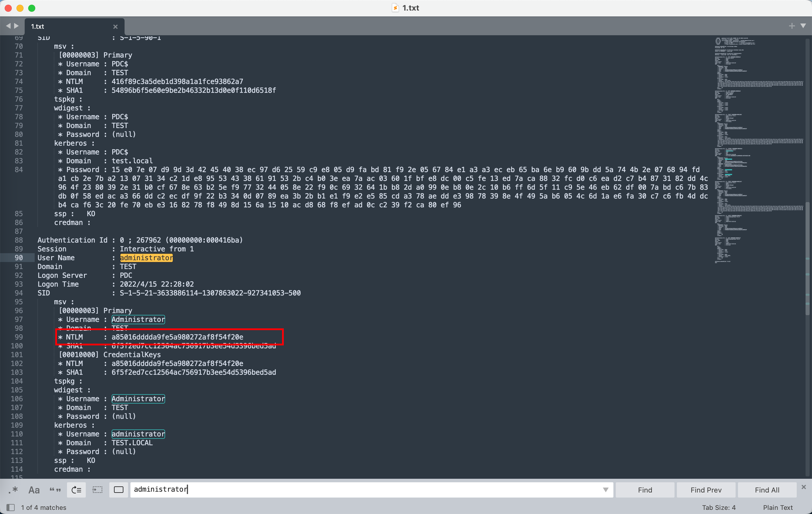Open the find history dropdown arrow

(x=606, y=490)
